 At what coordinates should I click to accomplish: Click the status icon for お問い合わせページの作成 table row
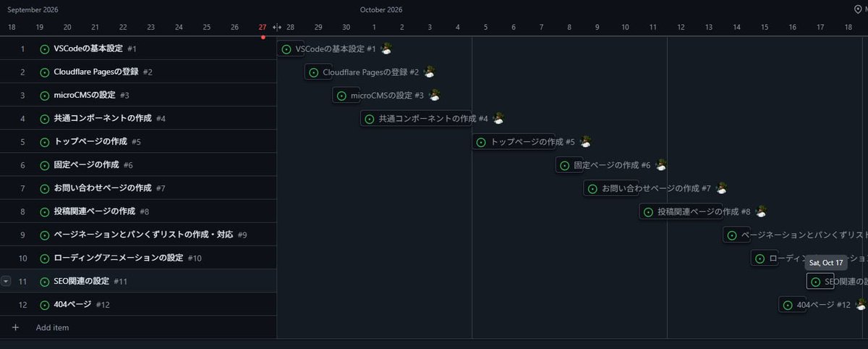(44, 188)
